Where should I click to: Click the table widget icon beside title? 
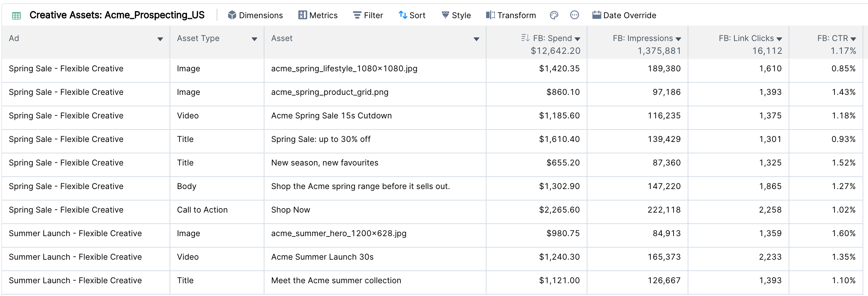[16, 15]
